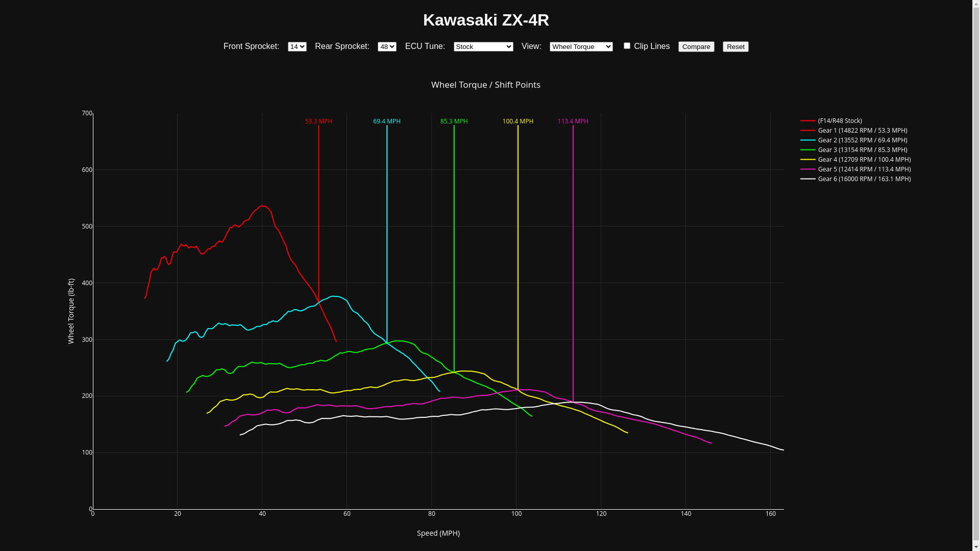Viewport: 980px width, 551px height.
Task: Click the Rear Sprocket label
Action: click(342, 46)
